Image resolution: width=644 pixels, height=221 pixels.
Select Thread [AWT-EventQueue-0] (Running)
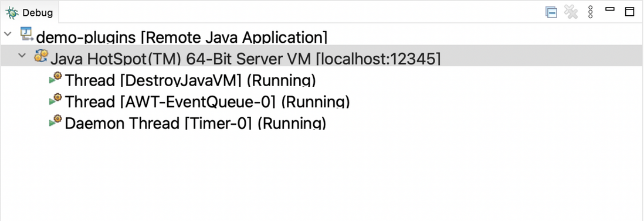pyautogui.click(x=208, y=102)
